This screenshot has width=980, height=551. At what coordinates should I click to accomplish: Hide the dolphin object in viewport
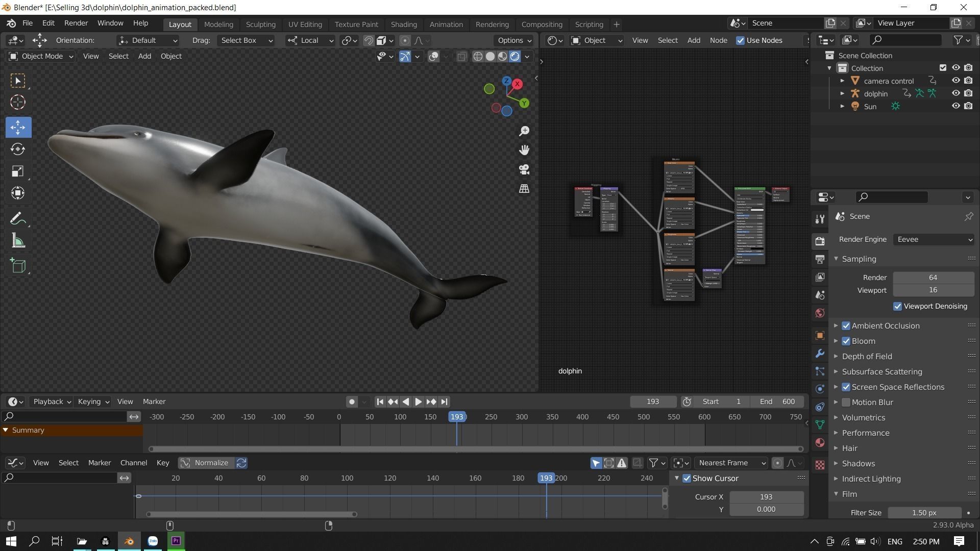click(x=955, y=93)
